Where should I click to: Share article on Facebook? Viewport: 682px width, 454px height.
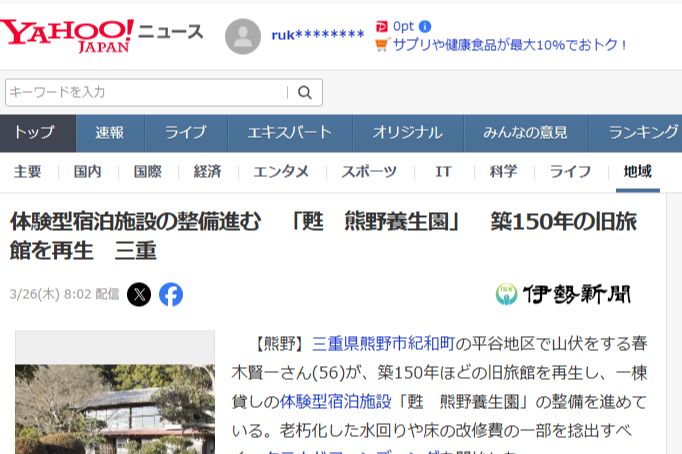pyautogui.click(x=171, y=294)
